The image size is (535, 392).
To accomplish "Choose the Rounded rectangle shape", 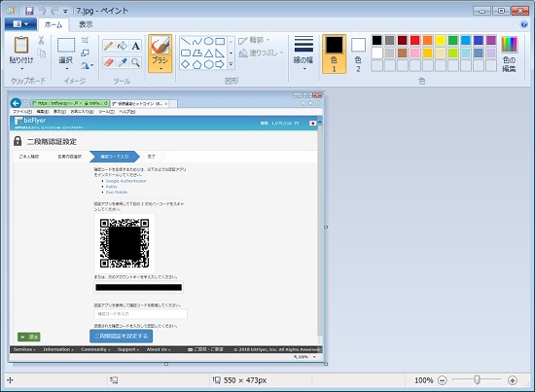I will [x=186, y=53].
